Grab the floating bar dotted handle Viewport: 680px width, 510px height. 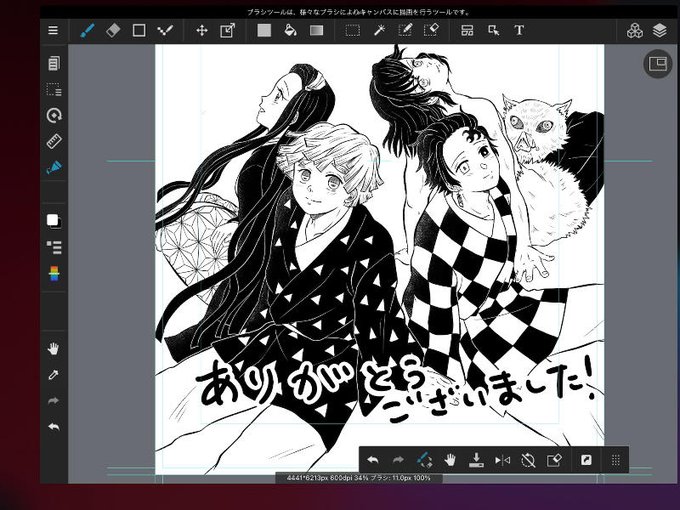(x=615, y=460)
